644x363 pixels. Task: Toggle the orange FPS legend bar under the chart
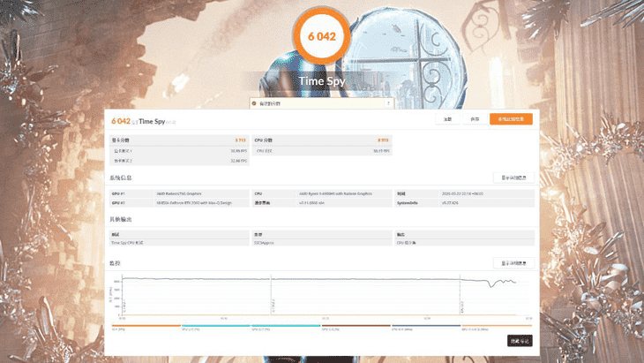point(146,326)
